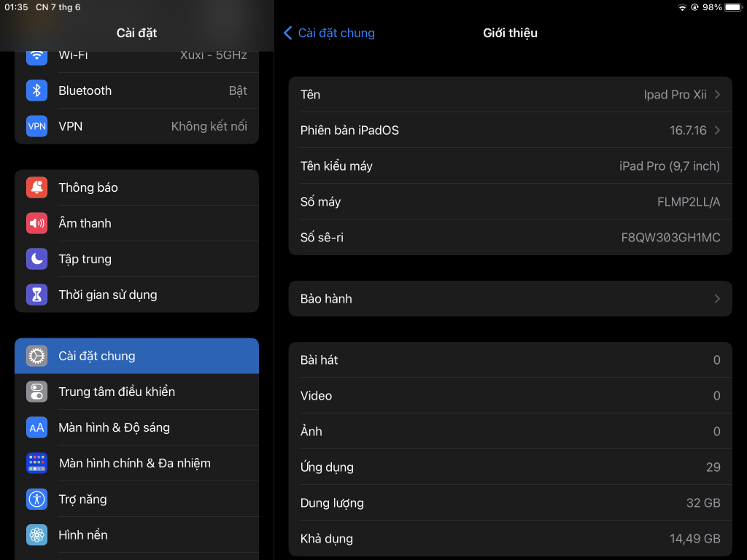Tap the Ứng dụng label

[327, 467]
